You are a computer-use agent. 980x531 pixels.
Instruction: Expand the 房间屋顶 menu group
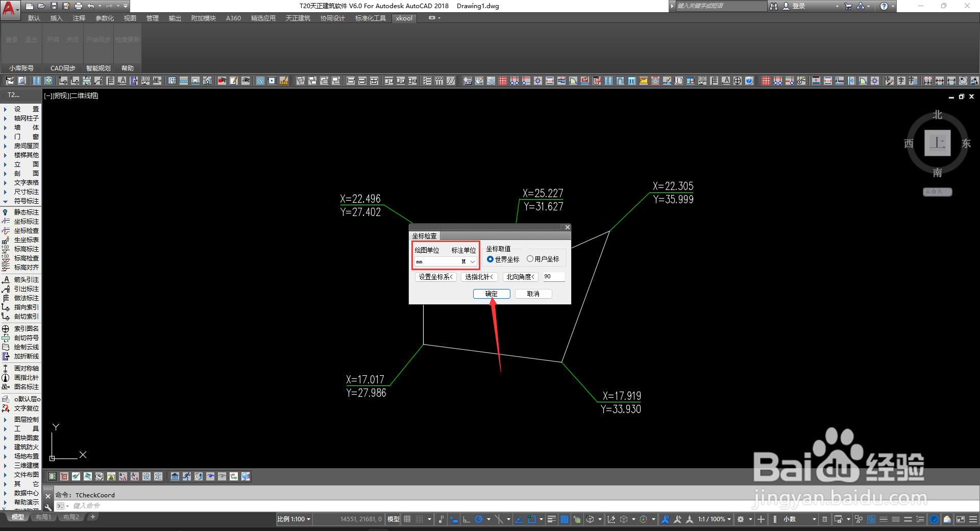click(21, 146)
